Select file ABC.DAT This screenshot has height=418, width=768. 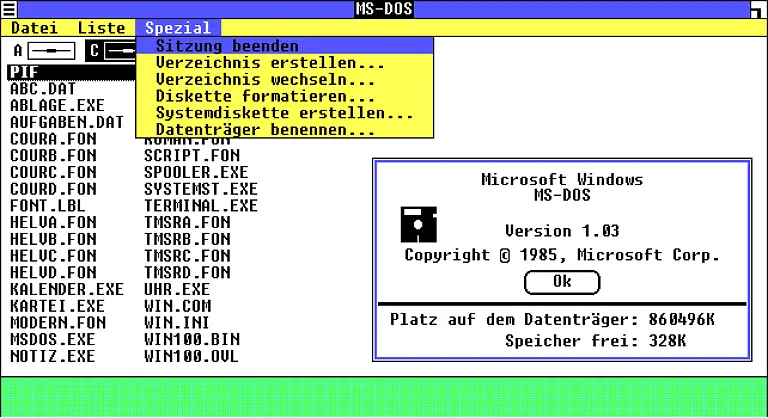43,89
